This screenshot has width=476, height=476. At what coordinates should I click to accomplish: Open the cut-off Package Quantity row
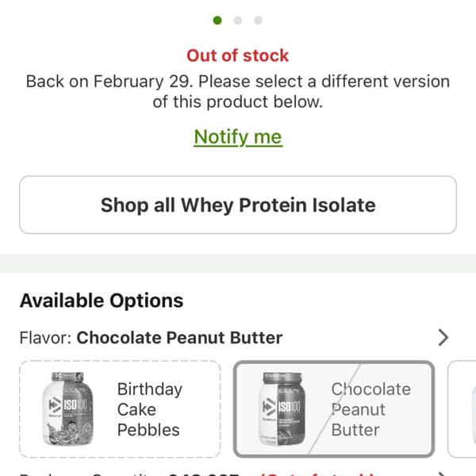[234, 474]
